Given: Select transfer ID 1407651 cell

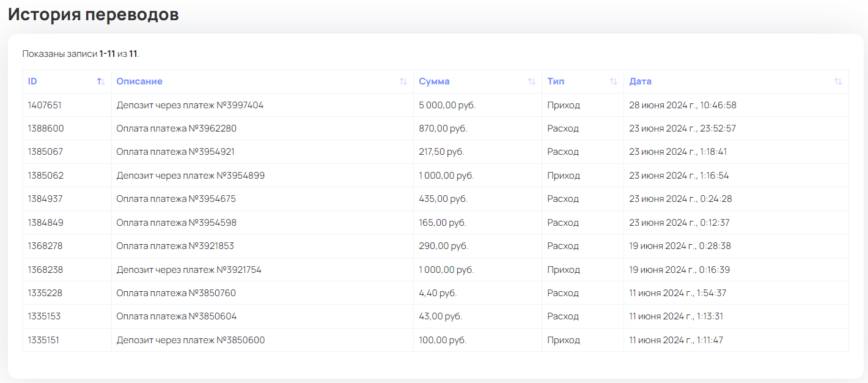Looking at the screenshot, I should coord(45,105).
